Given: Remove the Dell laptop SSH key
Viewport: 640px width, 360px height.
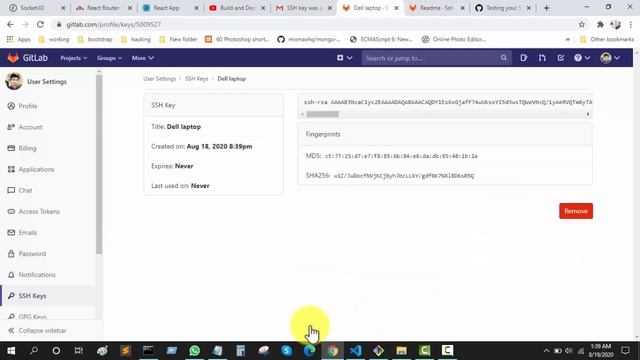Looking at the screenshot, I should pos(576,211).
